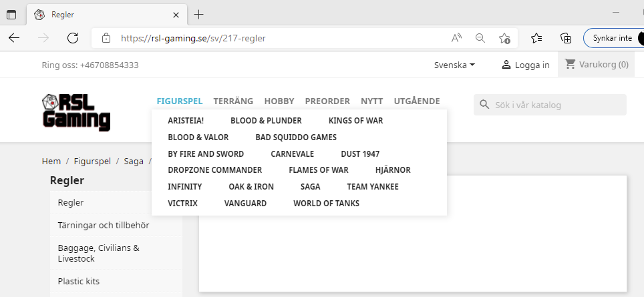Zoom out using magnifier icon
Screen dimensions: 644x297
[480, 38]
